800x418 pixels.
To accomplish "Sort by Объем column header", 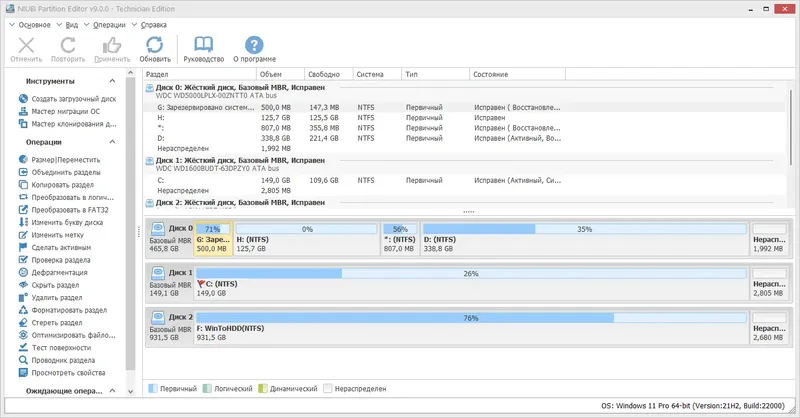I will click(280, 75).
